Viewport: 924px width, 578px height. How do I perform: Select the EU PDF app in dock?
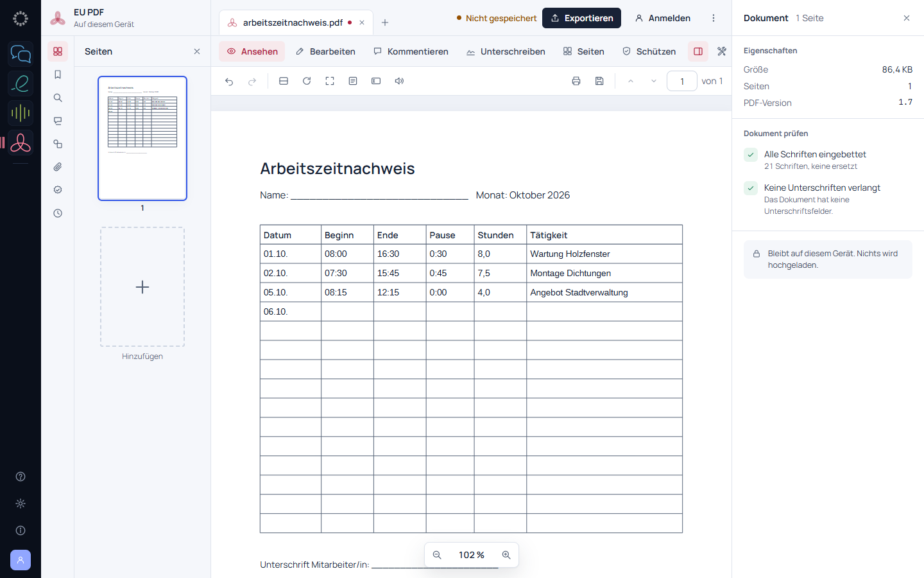click(x=21, y=143)
